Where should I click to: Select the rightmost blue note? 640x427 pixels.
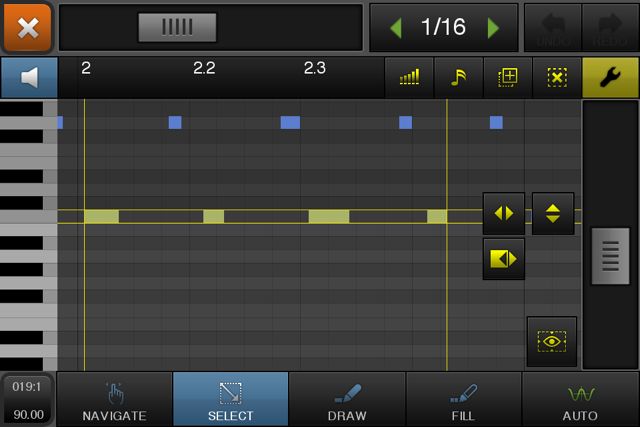pyautogui.click(x=496, y=122)
